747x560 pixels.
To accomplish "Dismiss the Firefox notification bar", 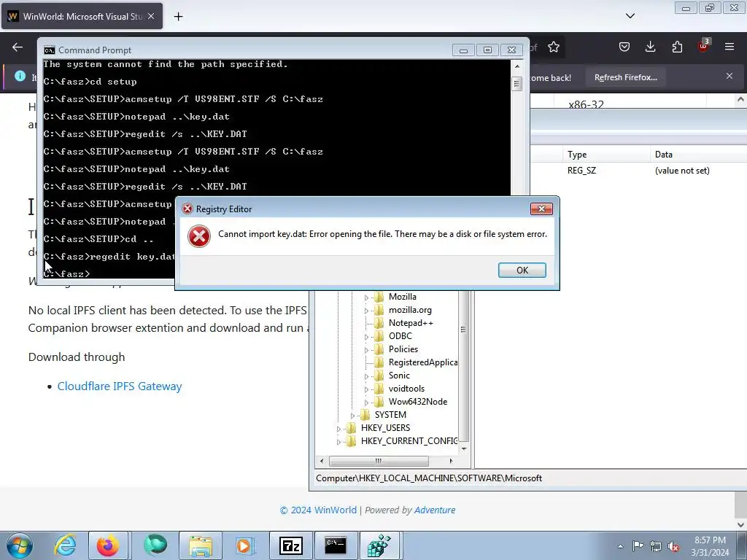I will pyautogui.click(x=729, y=76).
